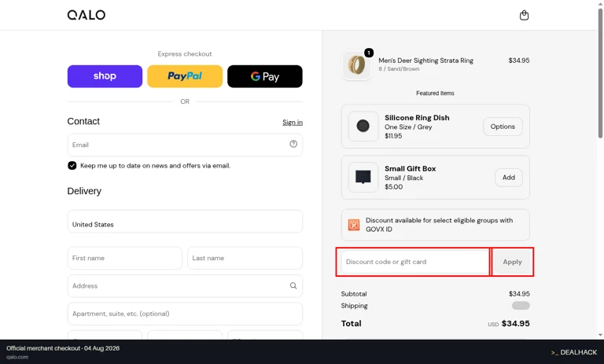
Task: Click the $34.95 subtotal value
Action: tap(519, 294)
